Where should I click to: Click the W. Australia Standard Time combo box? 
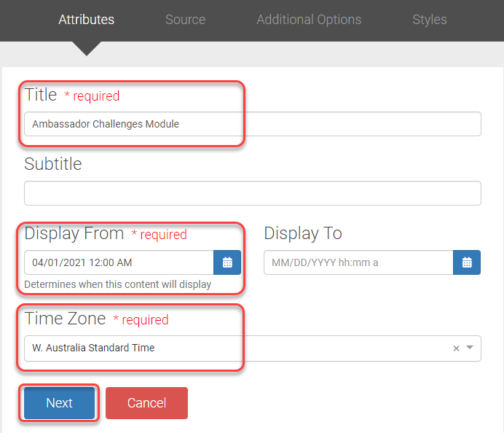pyautogui.click(x=233, y=348)
